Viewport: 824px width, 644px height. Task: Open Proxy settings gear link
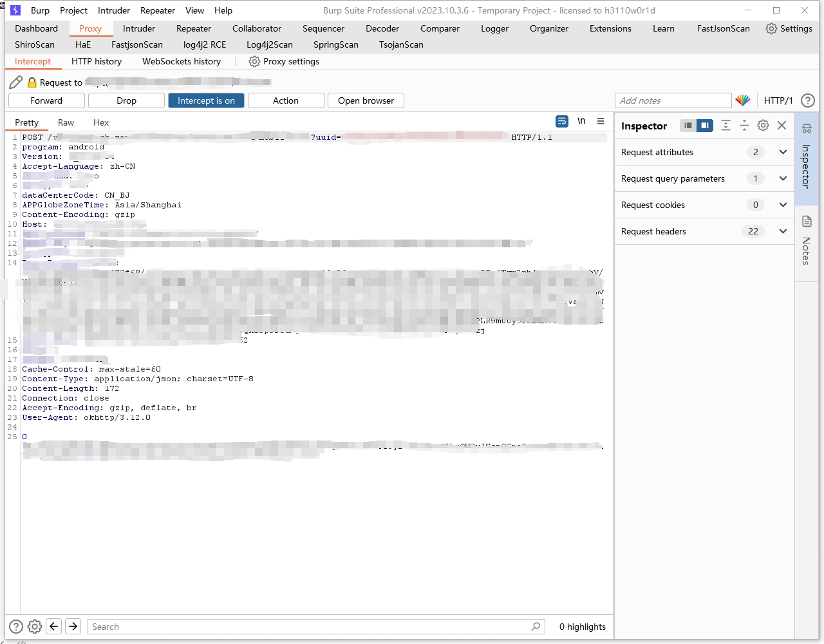pos(284,61)
